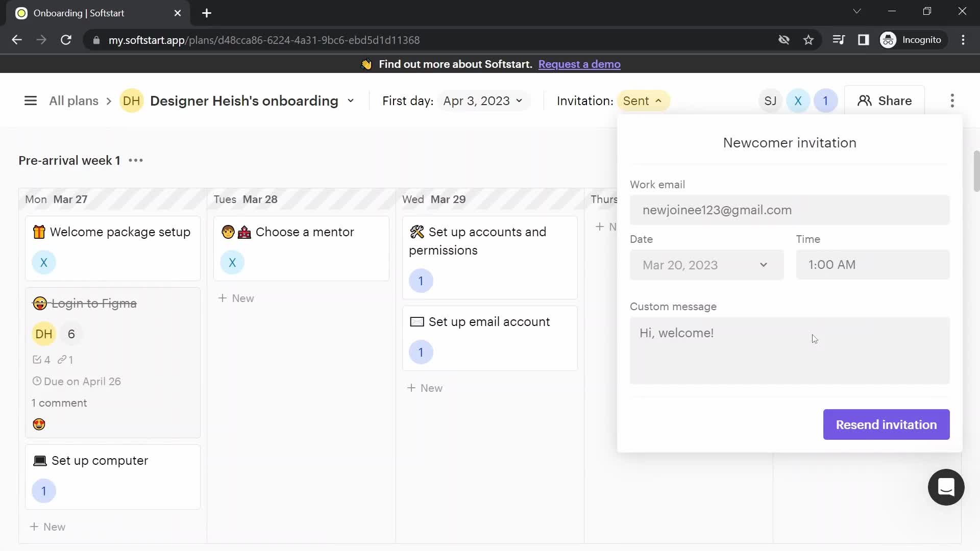Toggle the DH assignee avatar on Login to Figma
Viewport: 980px width, 551px height.
click(44, 334)
